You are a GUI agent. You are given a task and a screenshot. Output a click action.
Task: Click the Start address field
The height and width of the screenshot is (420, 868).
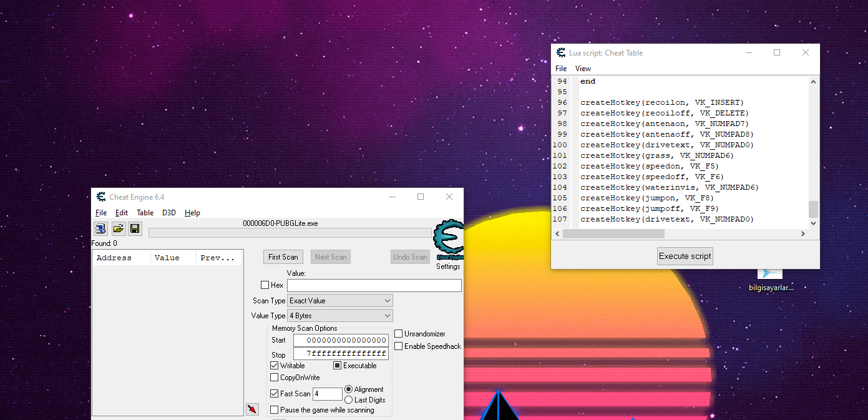pyautogui.click(x=341, y=340)
